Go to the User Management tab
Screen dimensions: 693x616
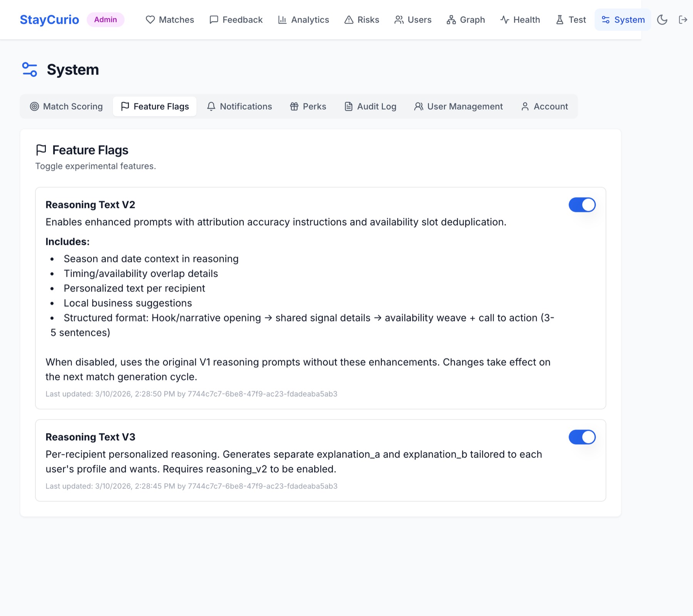pyautogui.click(x=459, y=106)
